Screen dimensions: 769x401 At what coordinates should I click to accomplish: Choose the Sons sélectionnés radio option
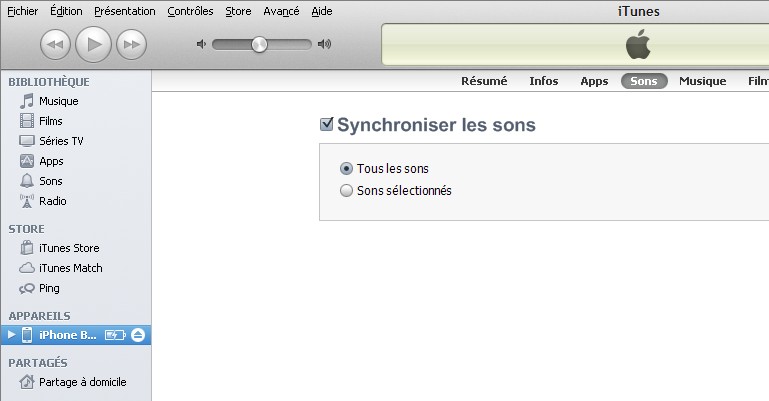point(346,190)
